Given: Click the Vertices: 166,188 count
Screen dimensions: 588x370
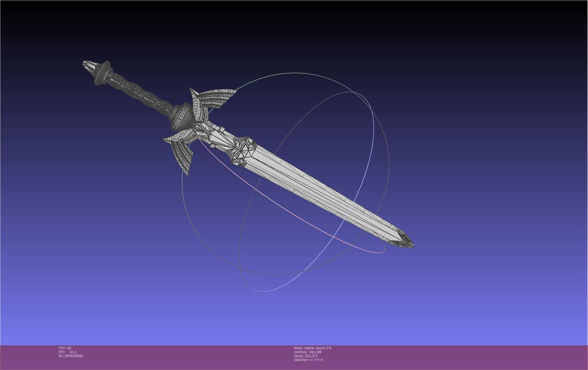Looking at the screenshot, I should [x=308, y=352].
